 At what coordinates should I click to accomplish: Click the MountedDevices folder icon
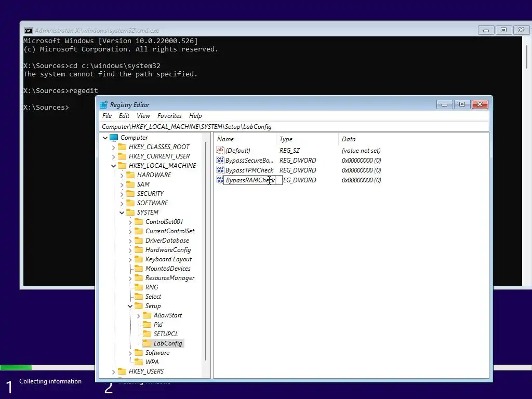point(139,269)
